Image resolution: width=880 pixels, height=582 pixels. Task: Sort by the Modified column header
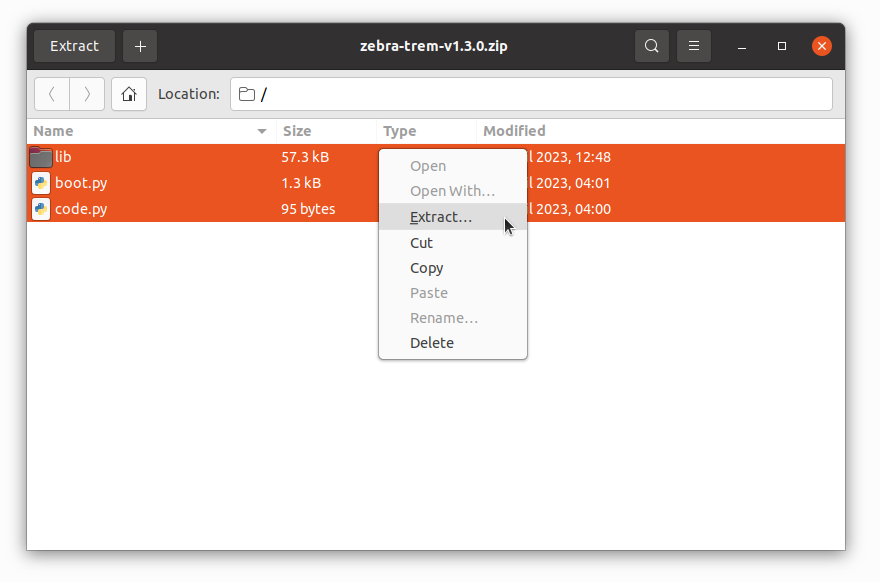[x=514, y=131]
